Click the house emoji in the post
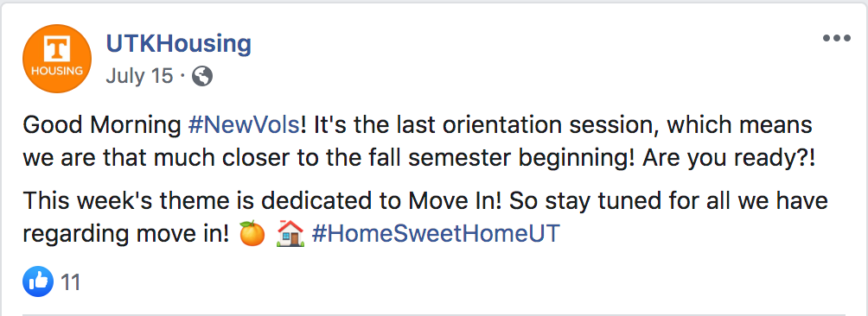This screenshot has height=316, width=868. pyautogui.click(x=290, y=234)
